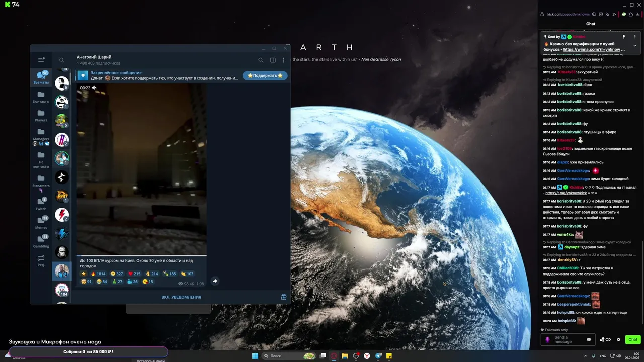Open the red lightning bolt avatar chat
This screenshot has height=362, width=644.
coord(61,215)
